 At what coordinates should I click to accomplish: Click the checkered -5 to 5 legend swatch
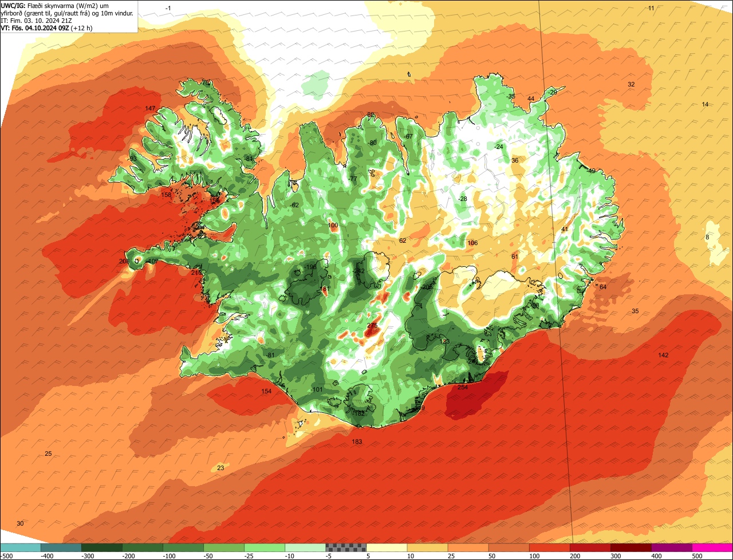[346, 547]
